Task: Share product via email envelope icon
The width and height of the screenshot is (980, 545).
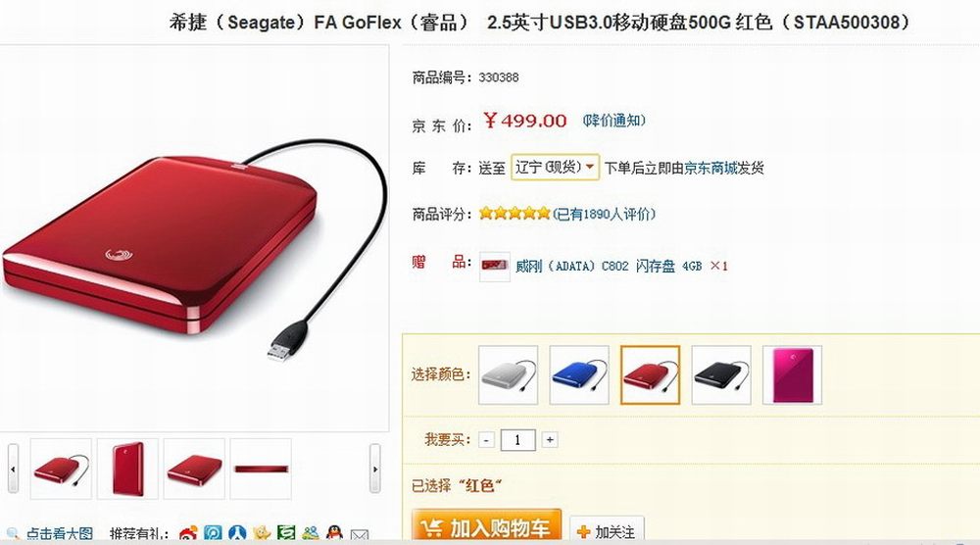Action: [360, 535]
